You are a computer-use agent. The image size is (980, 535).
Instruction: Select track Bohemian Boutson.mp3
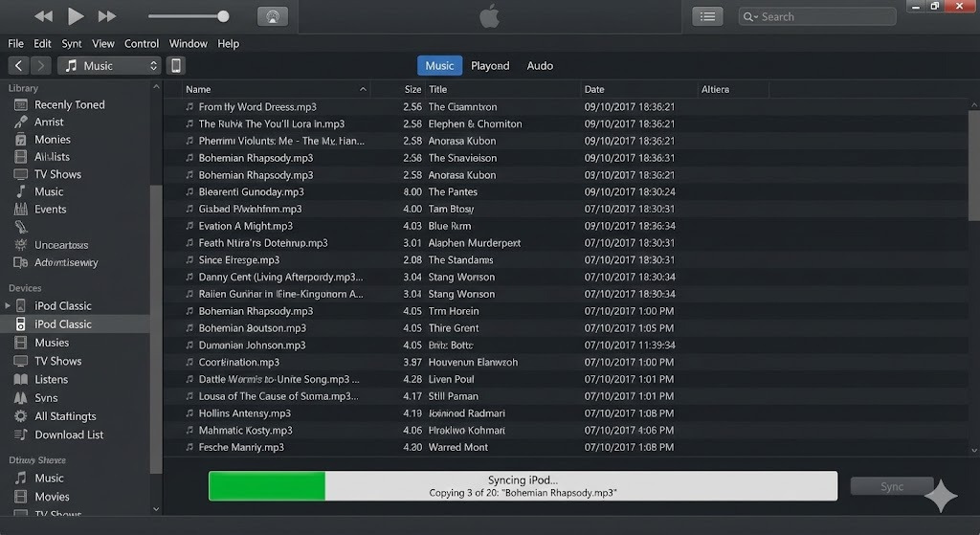(253, 328)
